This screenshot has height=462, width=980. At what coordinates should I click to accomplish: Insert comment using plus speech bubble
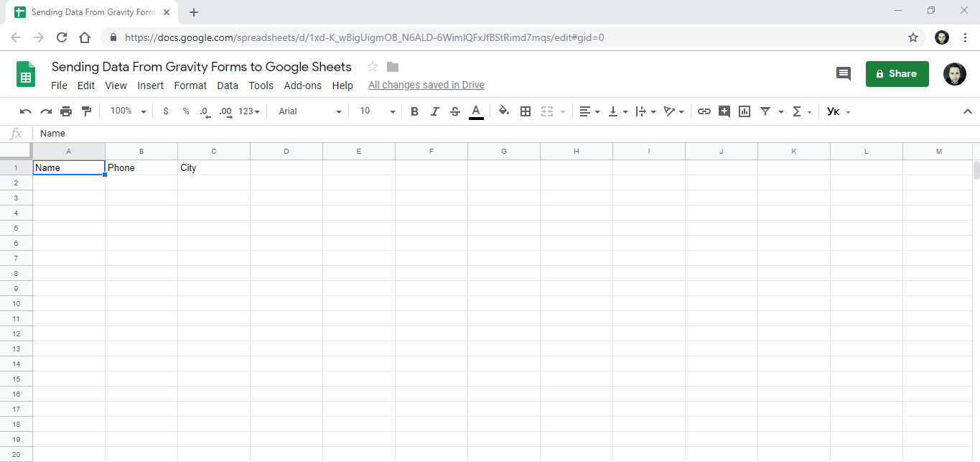(724, 111)
